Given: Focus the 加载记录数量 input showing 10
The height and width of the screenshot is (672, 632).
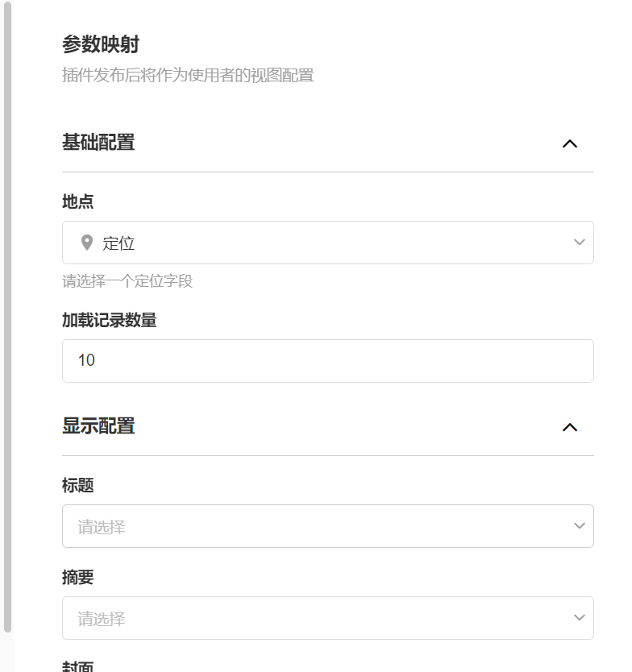Looking at the screenshot, I should coord(327,361).
